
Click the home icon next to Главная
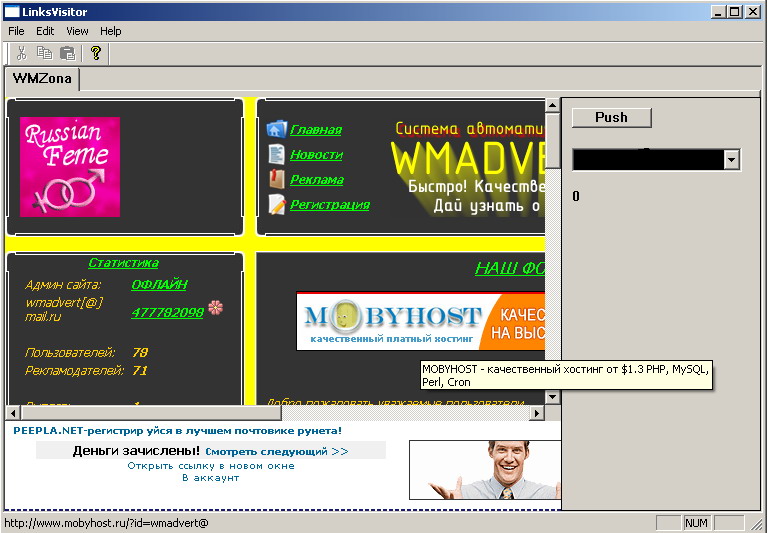(x=276, y=130)
